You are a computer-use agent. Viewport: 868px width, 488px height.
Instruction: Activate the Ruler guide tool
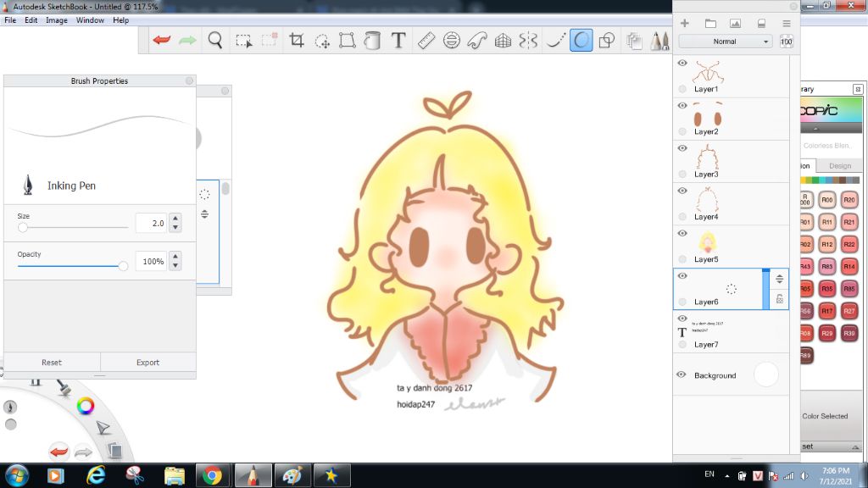tap(426, 40)
